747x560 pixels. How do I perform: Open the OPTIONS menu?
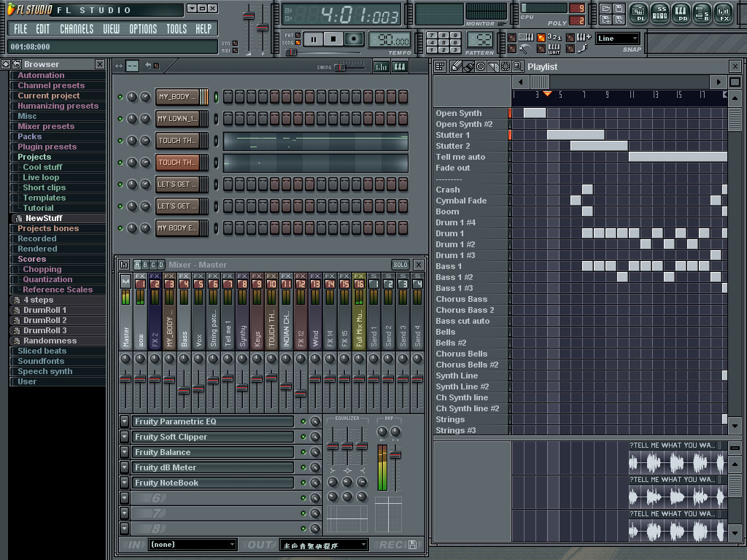coord(143,29)
